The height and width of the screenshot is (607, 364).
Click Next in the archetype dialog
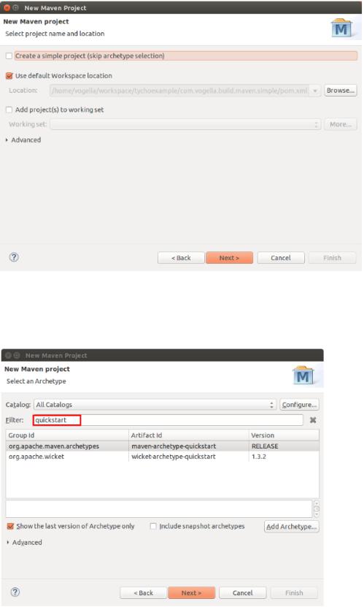pos(191,593)
